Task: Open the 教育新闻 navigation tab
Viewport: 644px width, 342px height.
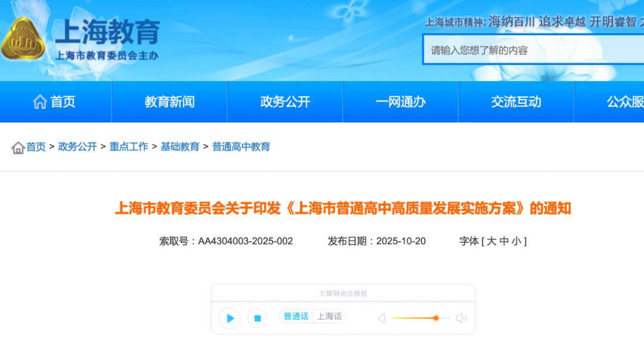Action: [169, 101]
